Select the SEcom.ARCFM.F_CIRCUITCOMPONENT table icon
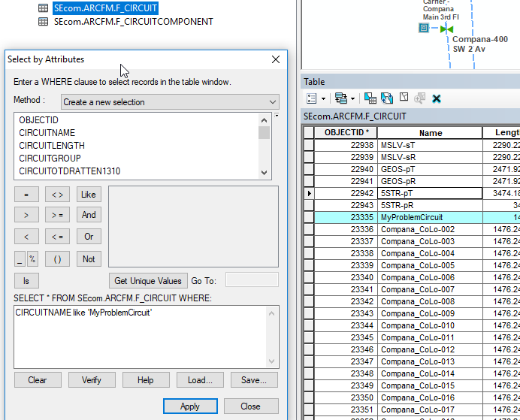520x420 pixels. [43, 22]
